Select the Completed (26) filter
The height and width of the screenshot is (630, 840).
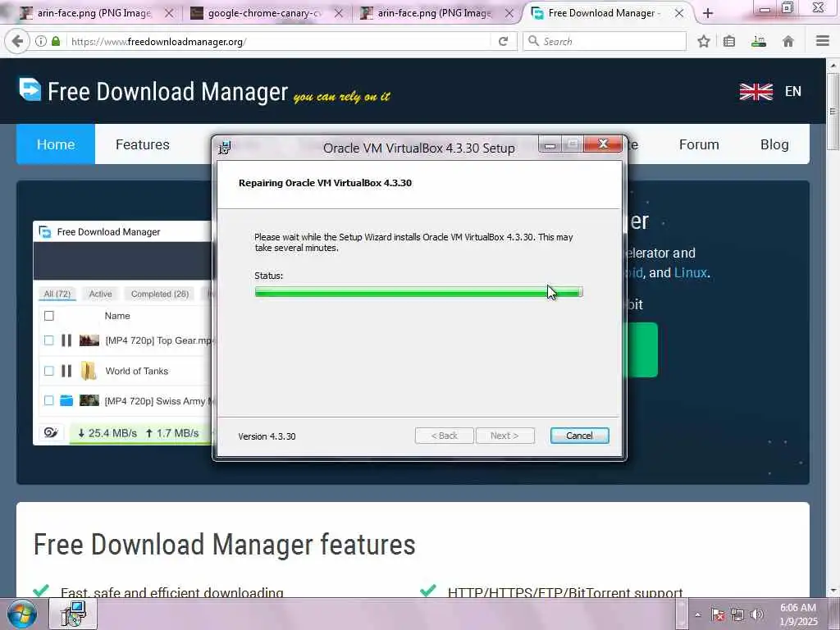point(160,294)
